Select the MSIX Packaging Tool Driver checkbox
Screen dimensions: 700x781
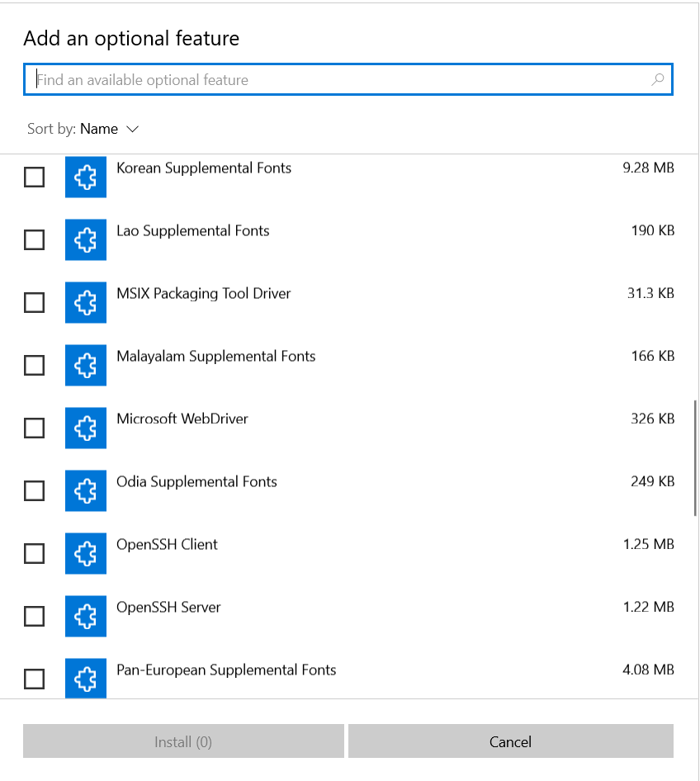35,302
